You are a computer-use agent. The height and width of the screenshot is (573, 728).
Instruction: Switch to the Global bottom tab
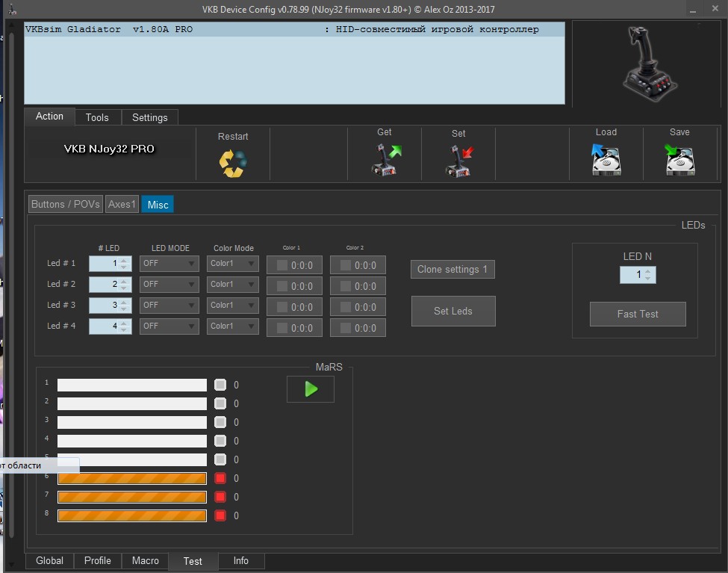[49, 560]
